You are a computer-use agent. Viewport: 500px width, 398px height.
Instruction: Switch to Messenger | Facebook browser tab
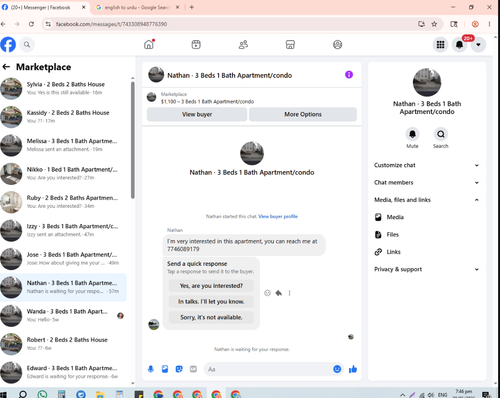[x=45, y=7]
